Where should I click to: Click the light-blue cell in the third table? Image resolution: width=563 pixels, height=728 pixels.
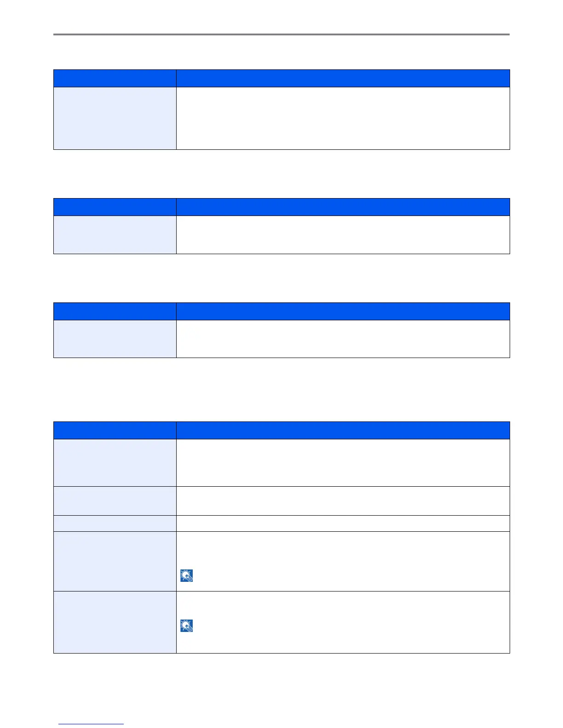[115, 339]
